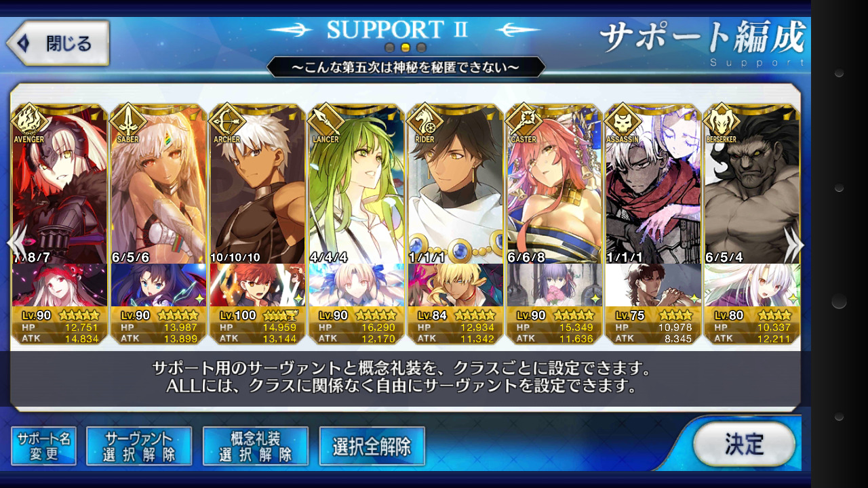868x488 pixels.
Task: Close screen with 閉じる back button
Action: point(58,43)
